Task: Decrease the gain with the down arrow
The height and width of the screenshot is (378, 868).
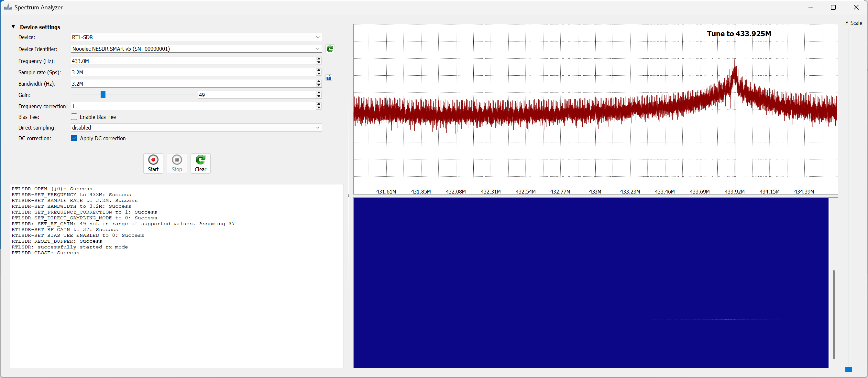Action: pyautogui.click(x=319, y=97)
